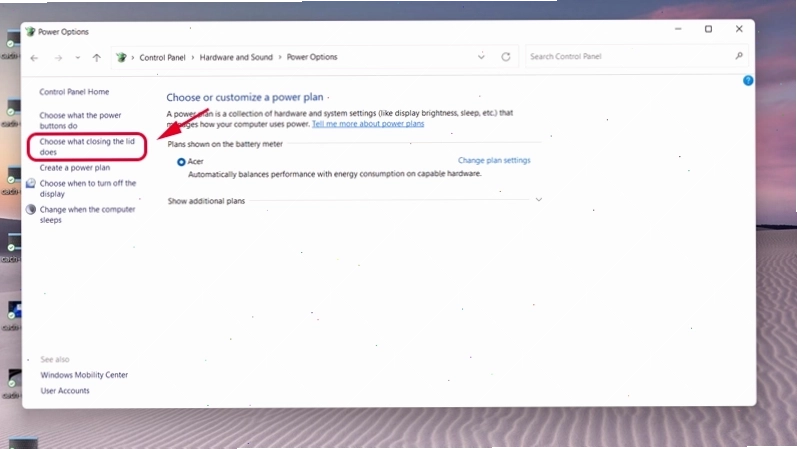The height and width of the screenshot is (450, 797).
Task: Expand Show additional plans chevron
Action: [539, 200]
